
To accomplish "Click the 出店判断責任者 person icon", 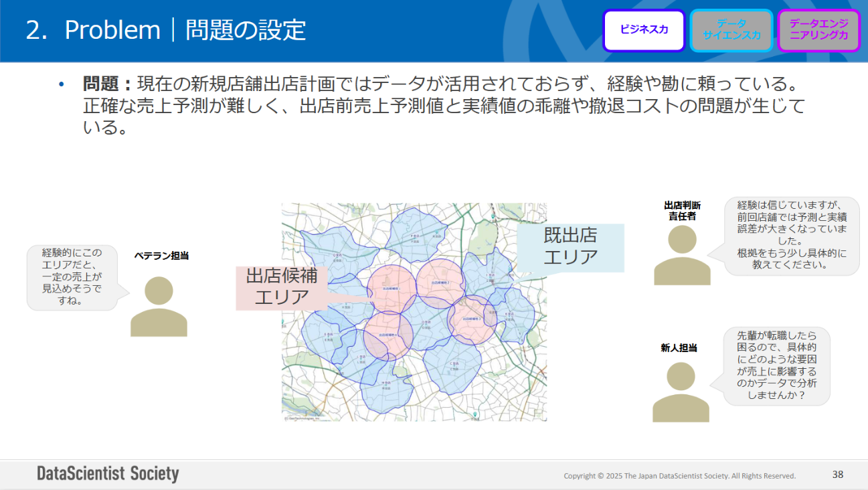I will 682,255.
